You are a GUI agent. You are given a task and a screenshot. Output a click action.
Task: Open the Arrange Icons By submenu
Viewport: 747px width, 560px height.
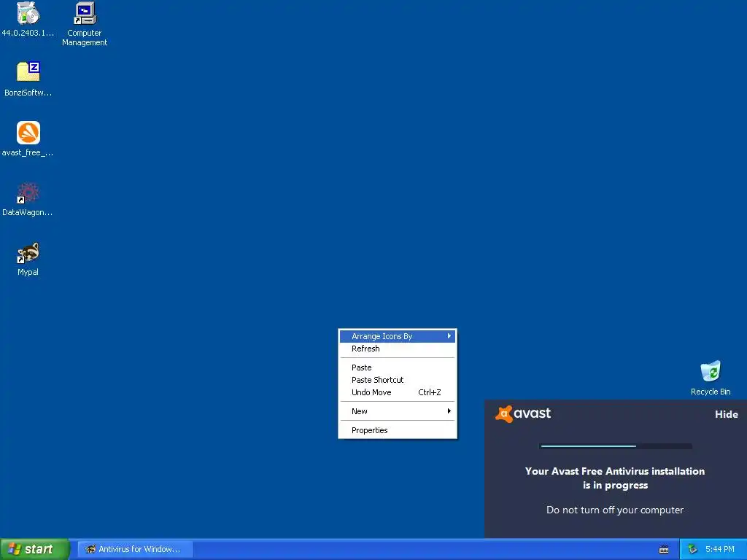398,336
